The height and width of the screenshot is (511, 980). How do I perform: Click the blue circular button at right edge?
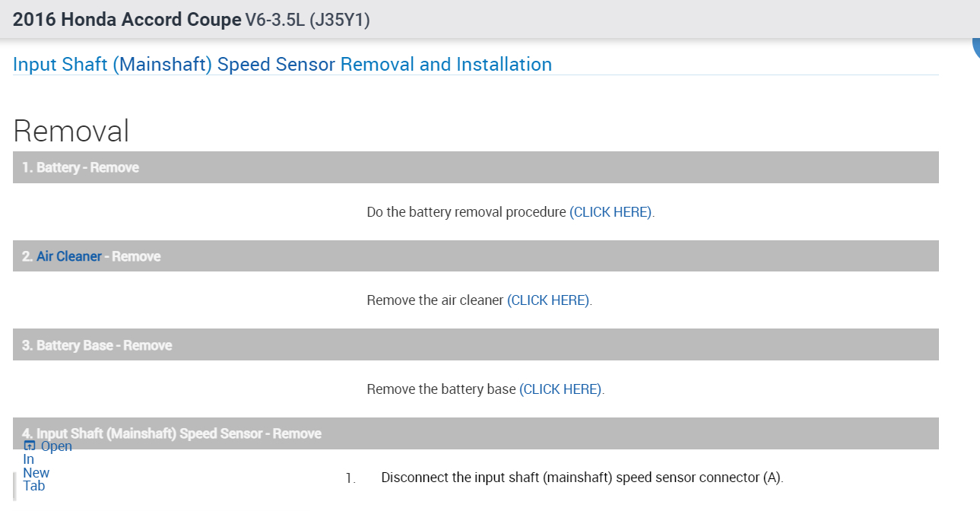pos(976,47)
